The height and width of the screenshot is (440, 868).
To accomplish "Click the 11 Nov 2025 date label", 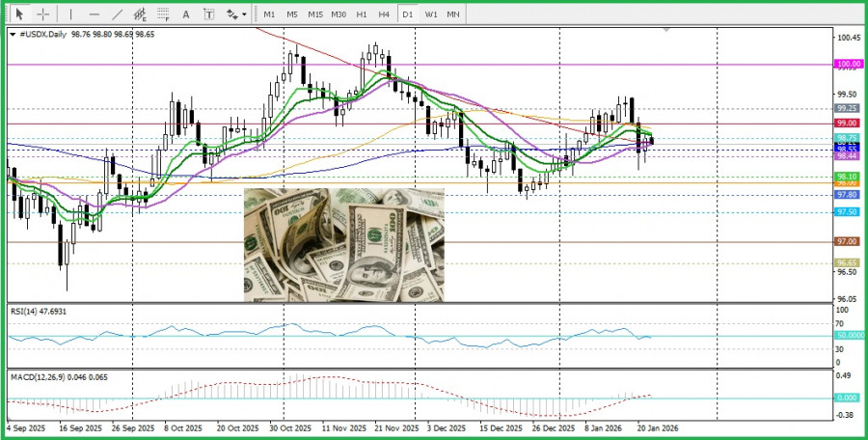I will coord(343,429).
